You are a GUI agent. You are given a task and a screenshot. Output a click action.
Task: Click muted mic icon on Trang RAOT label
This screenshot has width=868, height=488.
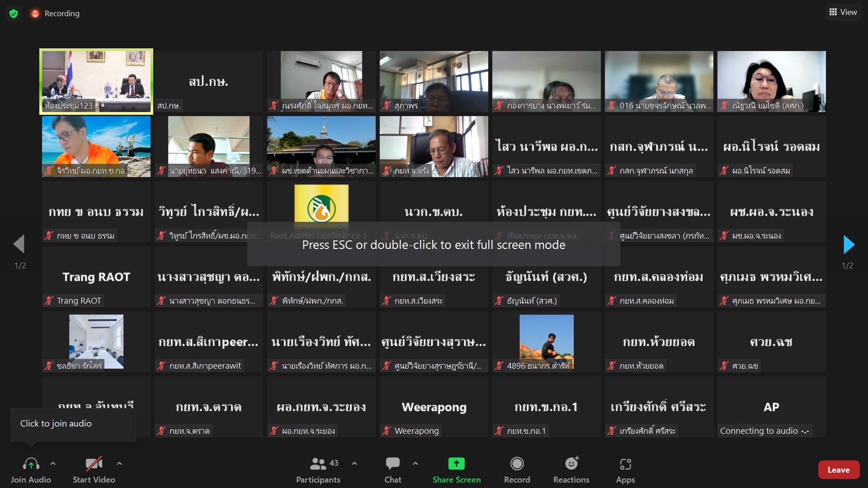(x=49, y=300)
